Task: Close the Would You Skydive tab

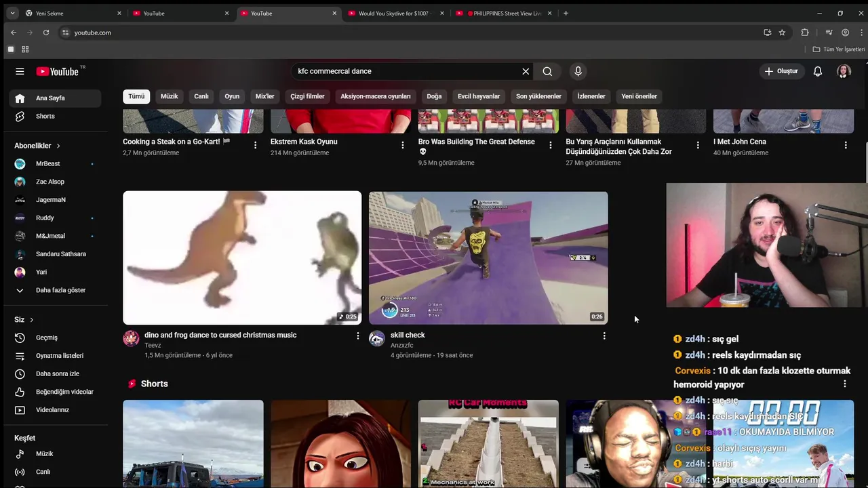Action: 442,13
